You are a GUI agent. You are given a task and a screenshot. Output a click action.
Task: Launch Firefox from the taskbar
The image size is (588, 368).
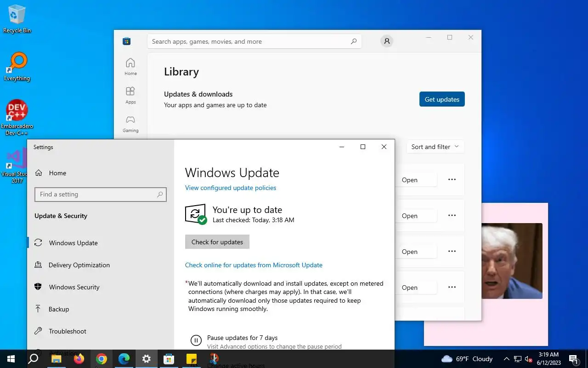(x=79, y=359)
